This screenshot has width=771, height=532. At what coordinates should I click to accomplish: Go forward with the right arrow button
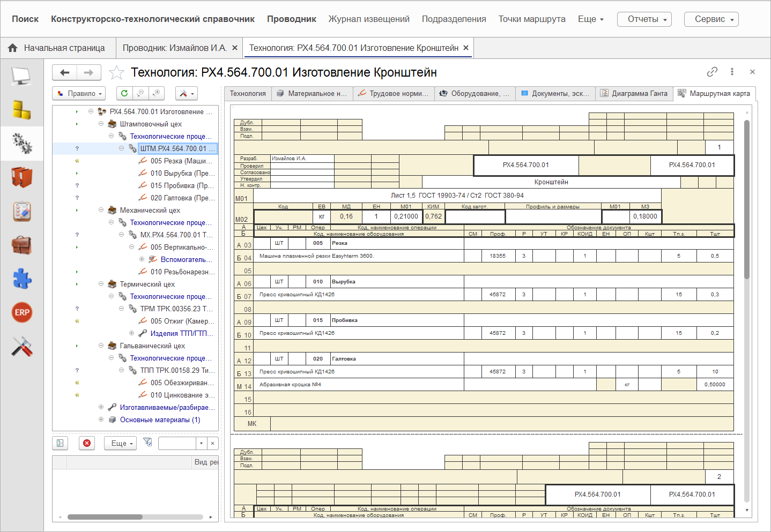[x=89, y=72]
